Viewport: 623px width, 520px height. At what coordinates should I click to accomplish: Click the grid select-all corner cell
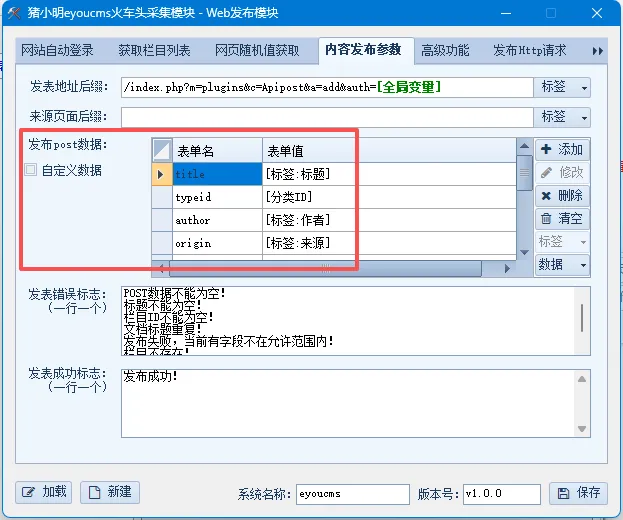(162, 150)
